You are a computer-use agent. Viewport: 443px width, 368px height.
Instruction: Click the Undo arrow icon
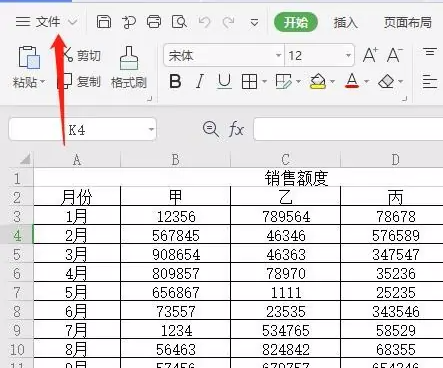coord(204,22)
